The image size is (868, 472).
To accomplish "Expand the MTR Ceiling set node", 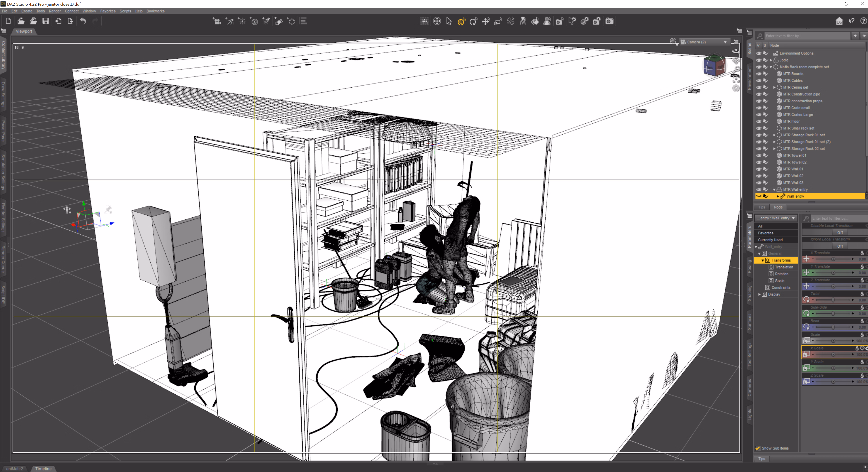I will pos(774,87).
